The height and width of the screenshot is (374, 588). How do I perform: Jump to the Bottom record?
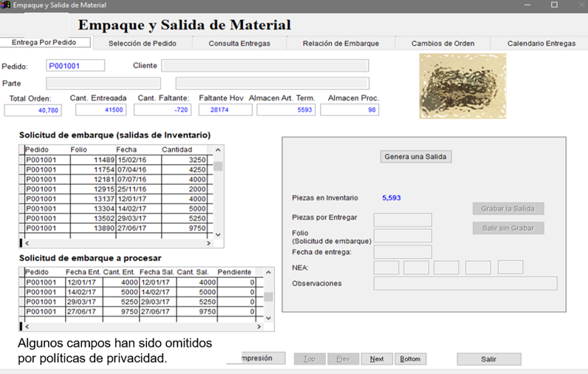(410, 359)
